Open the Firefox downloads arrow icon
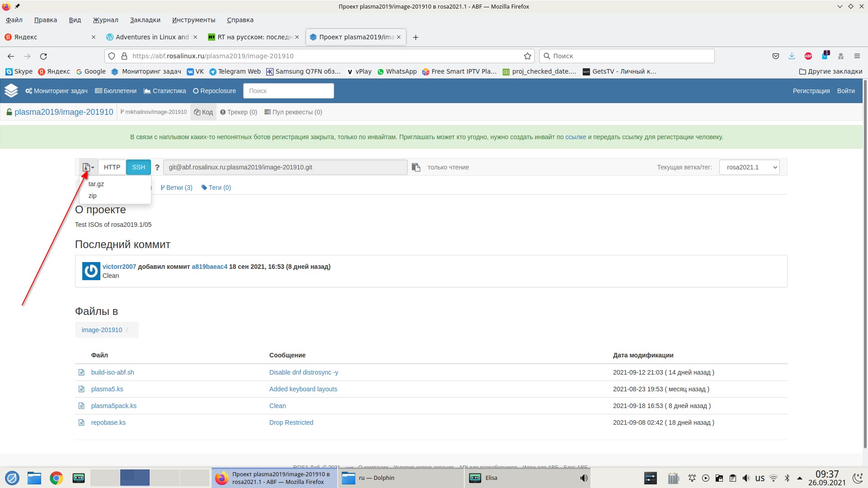This screenshot has width=868, height=488. pos(792,56)
